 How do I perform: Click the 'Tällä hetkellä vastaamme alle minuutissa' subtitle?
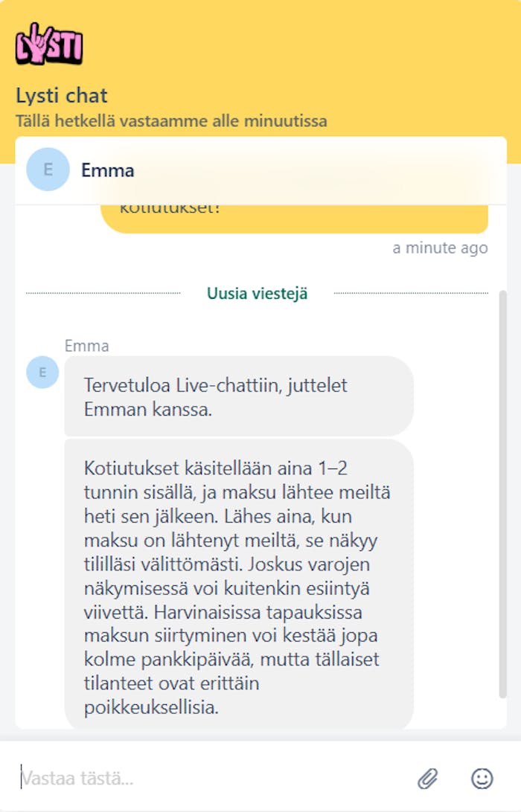tap(171, 120)
